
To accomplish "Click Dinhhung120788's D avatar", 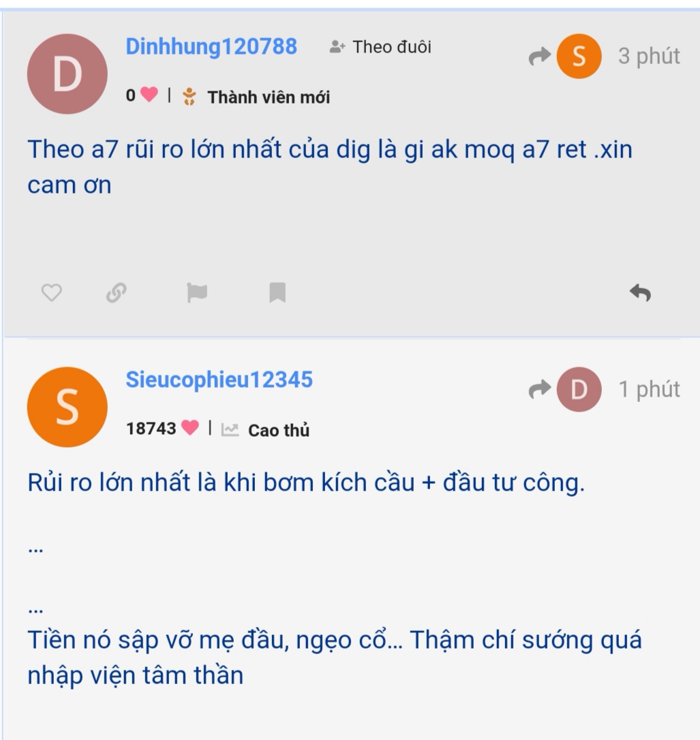I will 67,74.
